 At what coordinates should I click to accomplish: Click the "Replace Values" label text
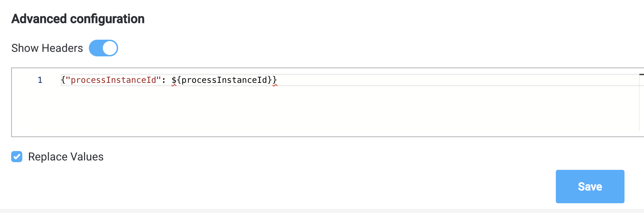coord(66,157)
